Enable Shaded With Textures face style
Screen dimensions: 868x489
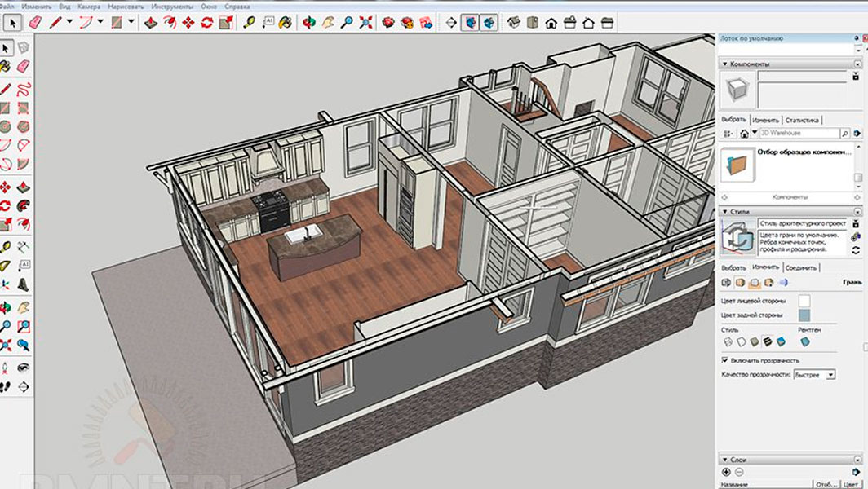coord(768,341)
